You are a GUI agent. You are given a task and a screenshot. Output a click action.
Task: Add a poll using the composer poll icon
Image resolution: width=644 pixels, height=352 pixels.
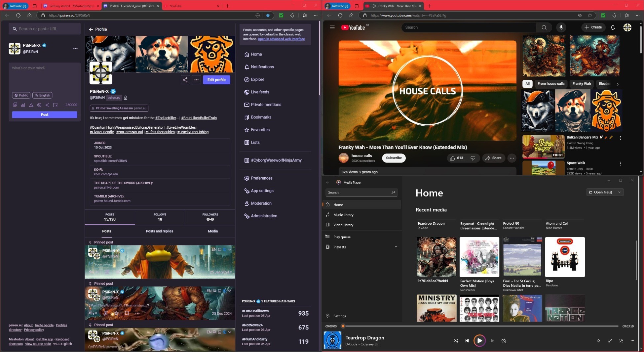23,105
